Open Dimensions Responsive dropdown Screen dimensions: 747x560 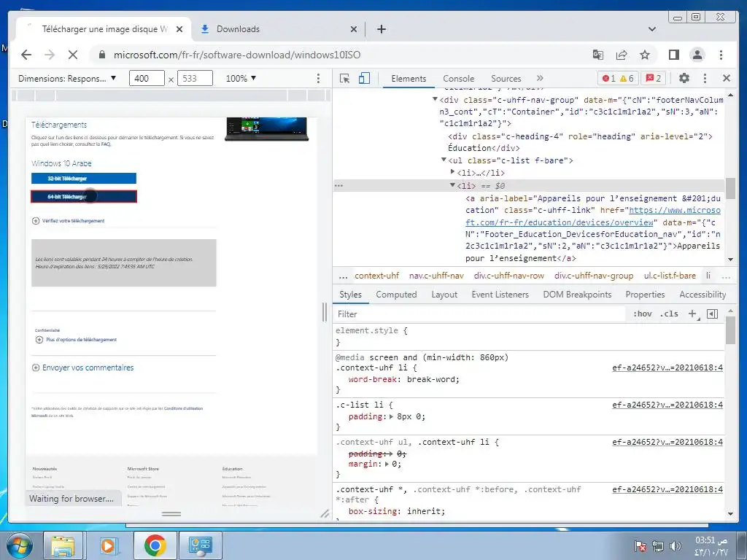tap(67, 79)
